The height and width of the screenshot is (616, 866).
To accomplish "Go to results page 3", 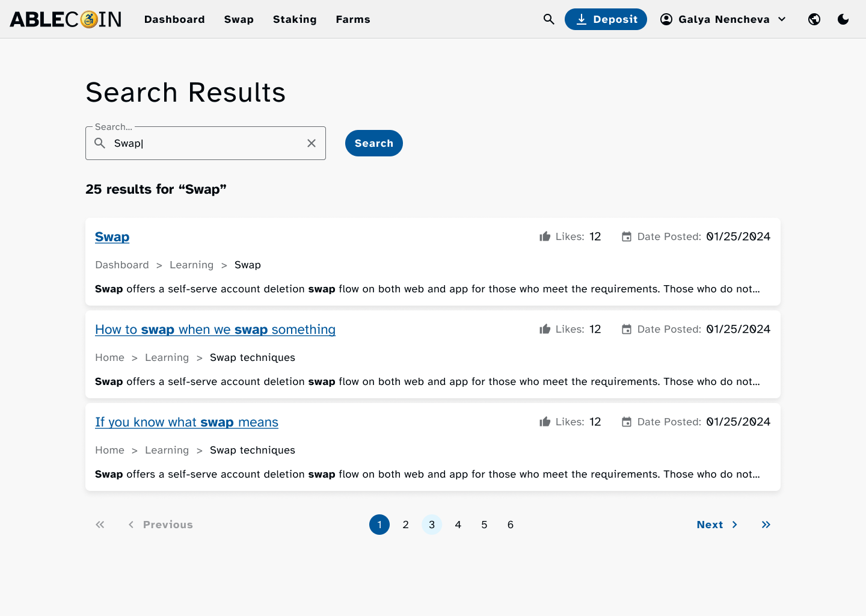I will click(432, 525).
